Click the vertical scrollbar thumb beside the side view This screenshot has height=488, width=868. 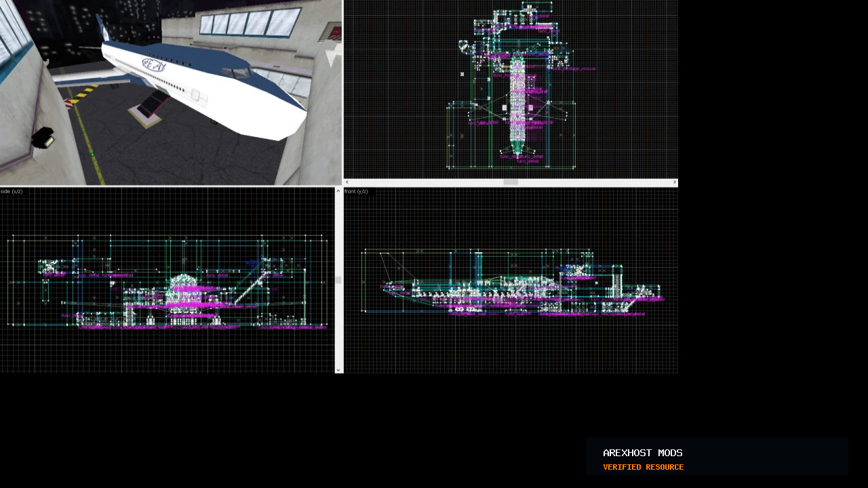pyautogui.click(x=338, y=280)
